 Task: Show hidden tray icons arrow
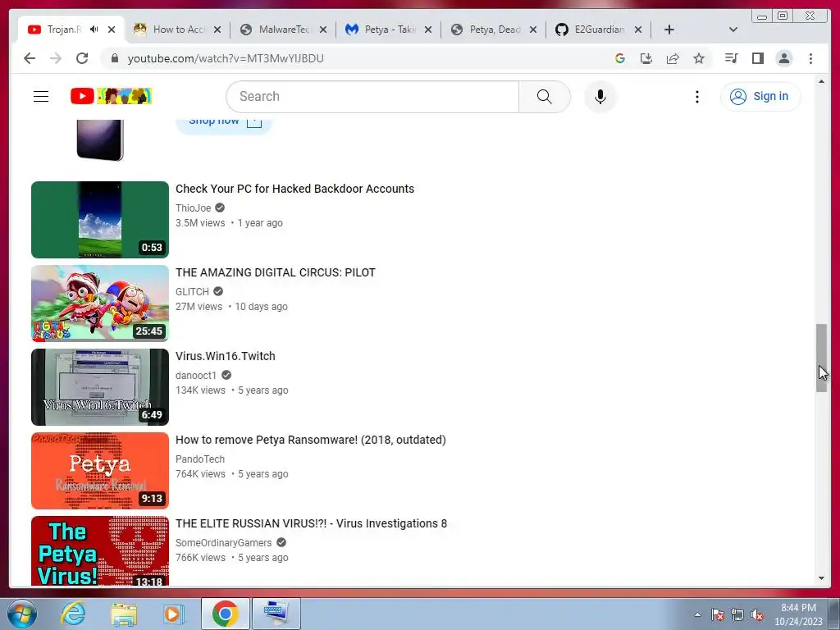point(697,614)
